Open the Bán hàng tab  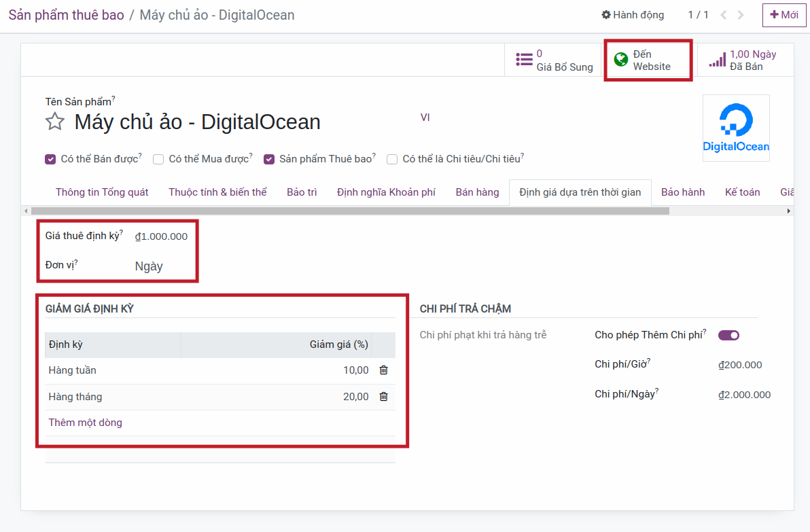pos(477,192)
